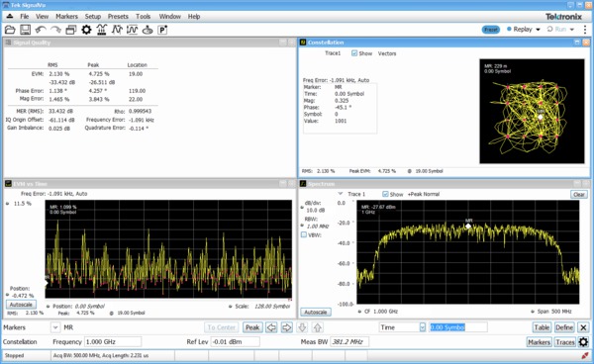Open the Markers menu
The height and width of the screenshot is (364, 594).
(66, 16)
